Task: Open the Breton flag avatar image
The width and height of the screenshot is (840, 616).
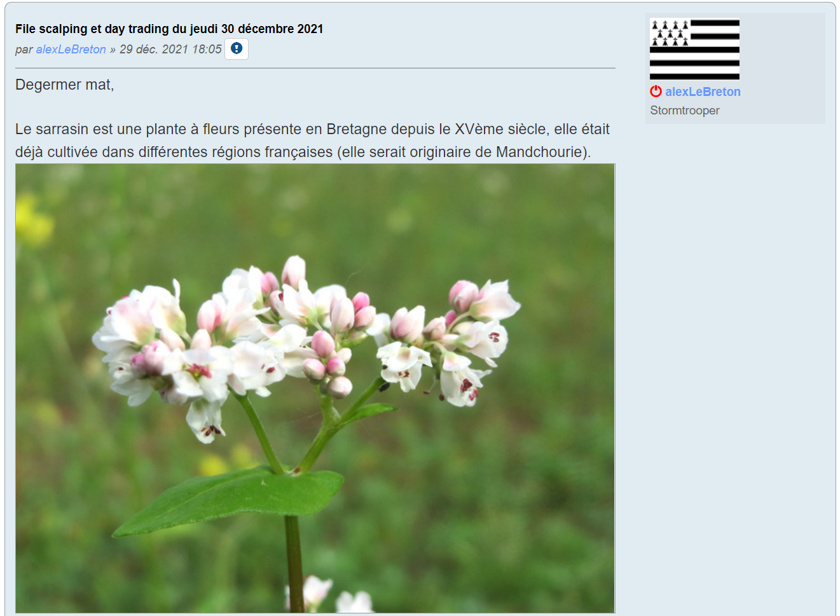Action: coord(694,50)
